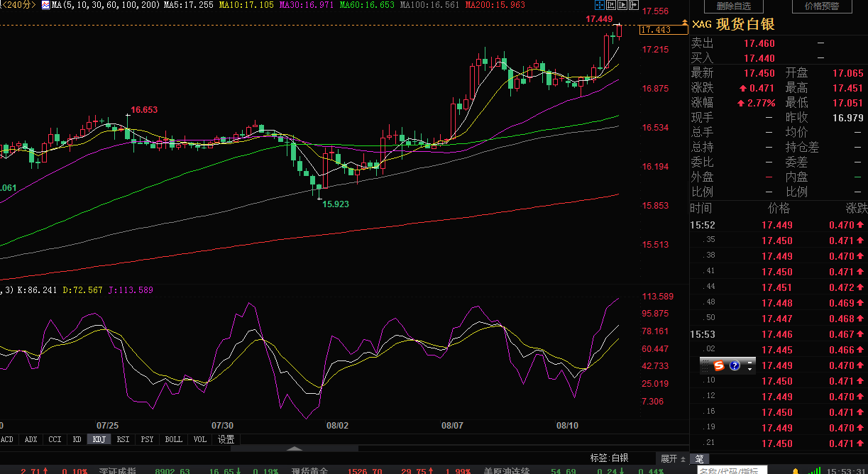Click the chart horizontal scrollbar thumb
The width and height of the screenshot is (868, 474).
[x=293, y=448]
